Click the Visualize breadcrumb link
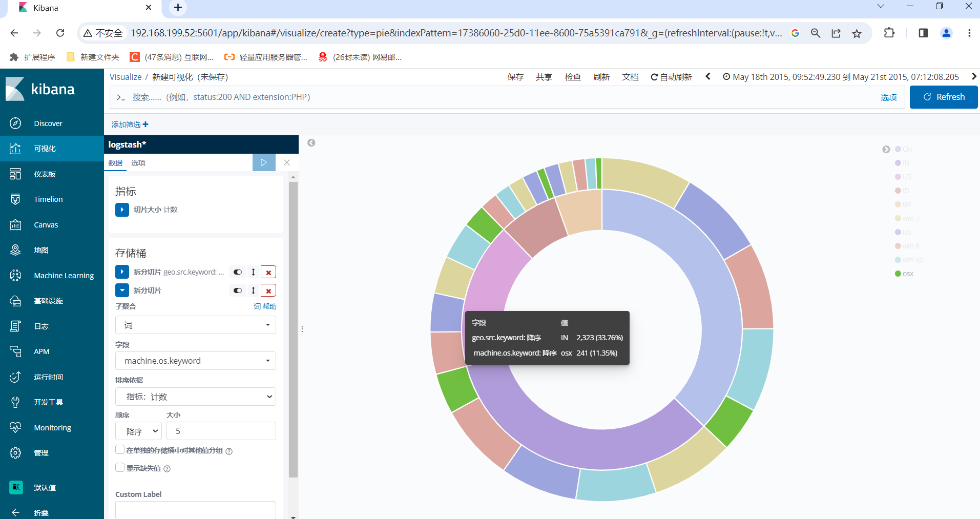The width and height of the screenshot is (980, 519). (126, 77)
